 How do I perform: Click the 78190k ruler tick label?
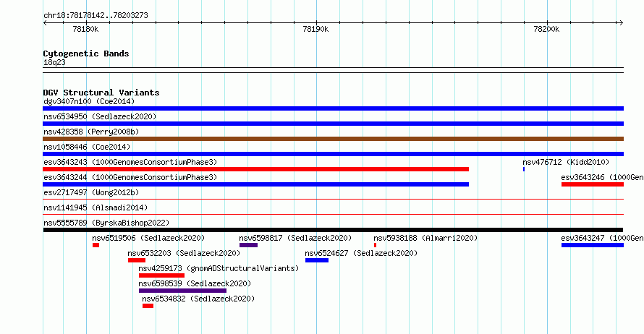point(315,29)
